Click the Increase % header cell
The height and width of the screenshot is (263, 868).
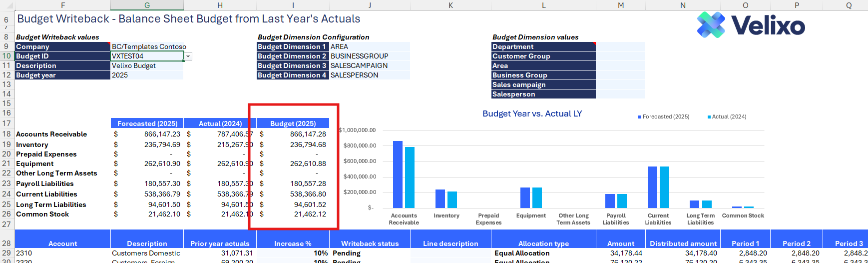coord(293,243)
